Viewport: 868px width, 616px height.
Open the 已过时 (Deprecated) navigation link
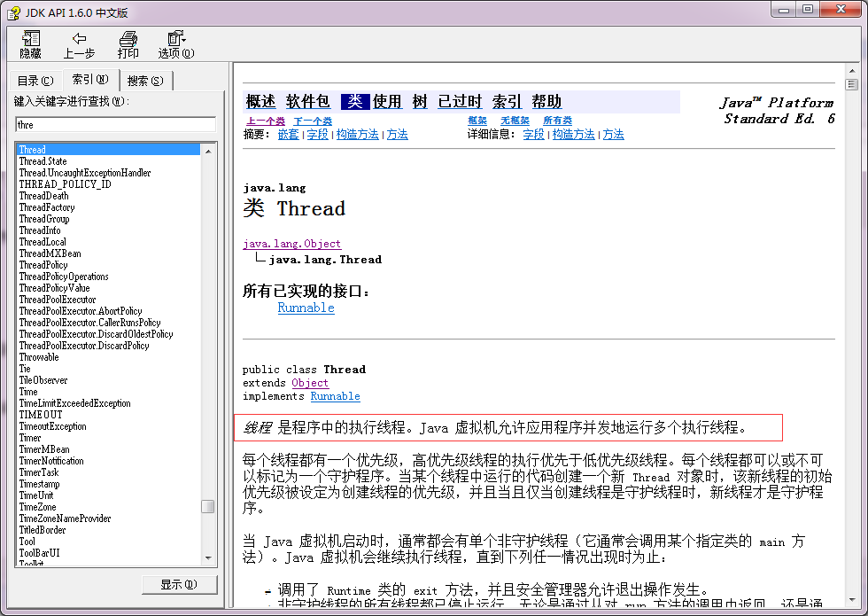[460, 102]
